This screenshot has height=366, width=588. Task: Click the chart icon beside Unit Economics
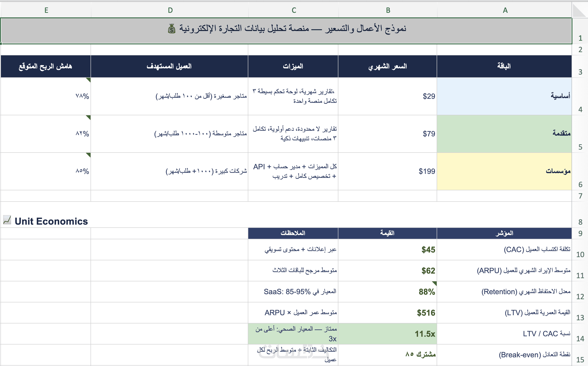coord(7,220)
